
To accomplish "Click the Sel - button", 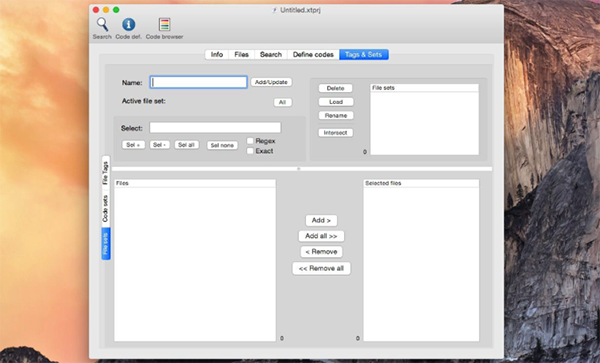I will (160, 145).
